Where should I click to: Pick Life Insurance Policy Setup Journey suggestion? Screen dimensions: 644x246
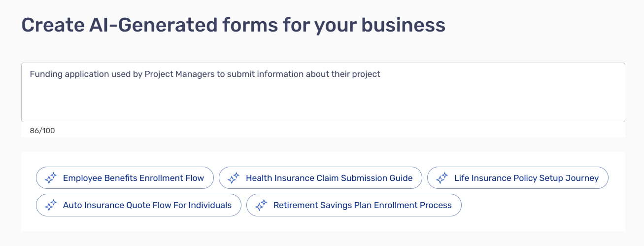tap(526, 178)
